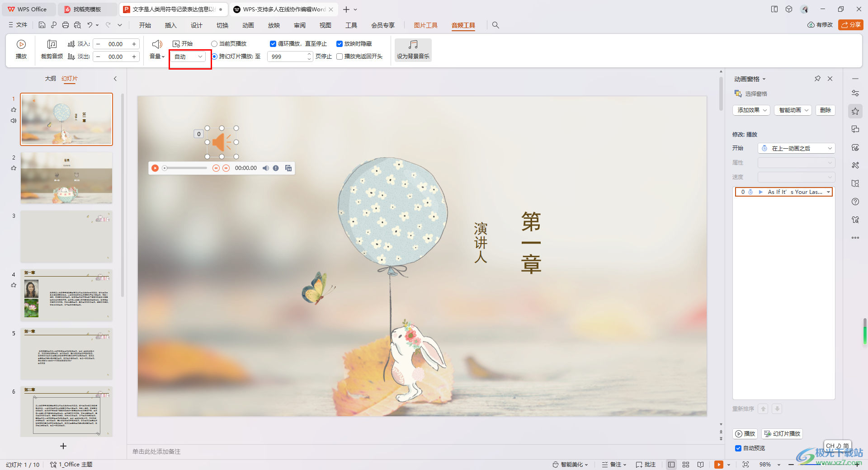Switch to reading view icon
The image size is (868, 470).
tap(700, 465)
